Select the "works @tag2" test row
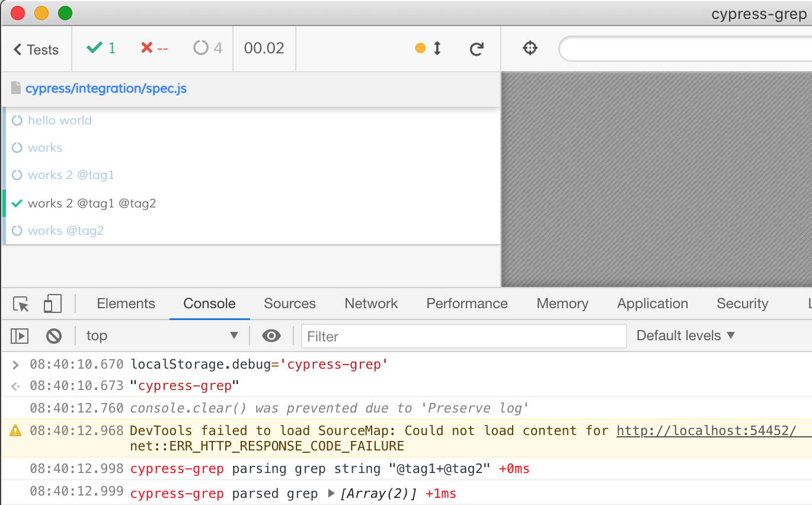 click(252, 231)
